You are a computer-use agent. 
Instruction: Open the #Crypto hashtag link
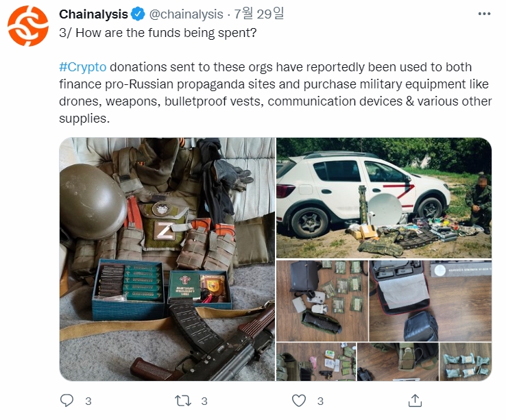(82, 67)
